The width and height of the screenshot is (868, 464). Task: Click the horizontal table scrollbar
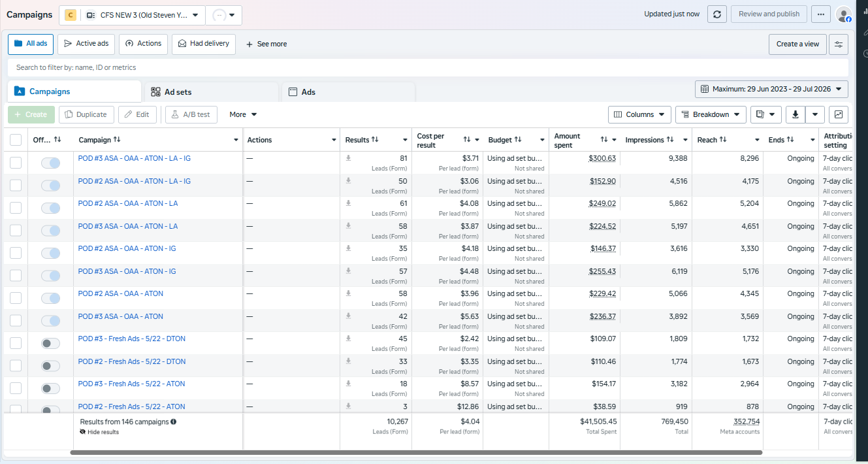pos(416,452)
